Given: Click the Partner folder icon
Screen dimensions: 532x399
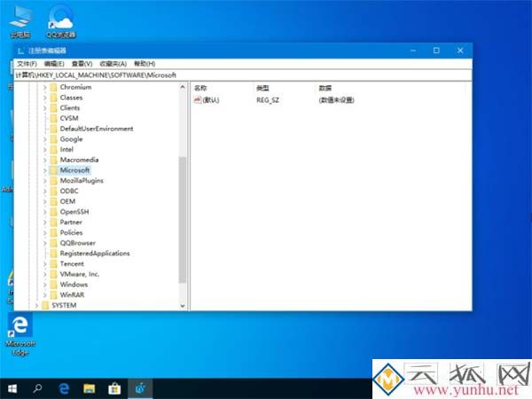Looking at the screenshot, I should point(53,223).
